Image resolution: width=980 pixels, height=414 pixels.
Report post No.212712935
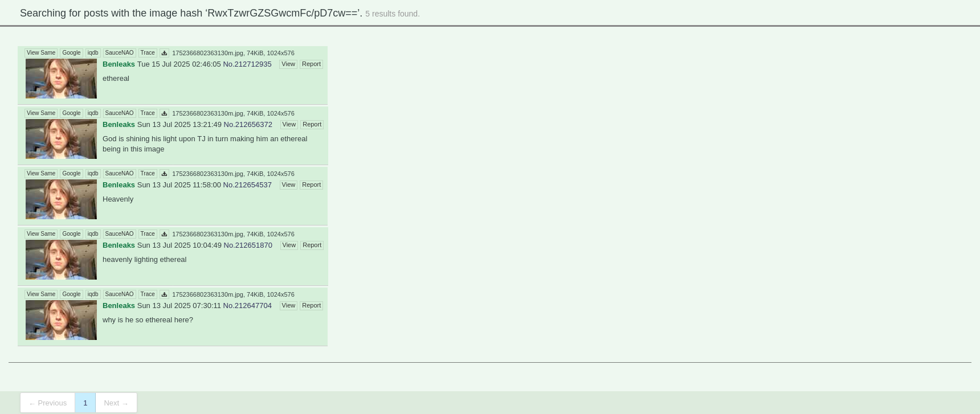[311, 64]
